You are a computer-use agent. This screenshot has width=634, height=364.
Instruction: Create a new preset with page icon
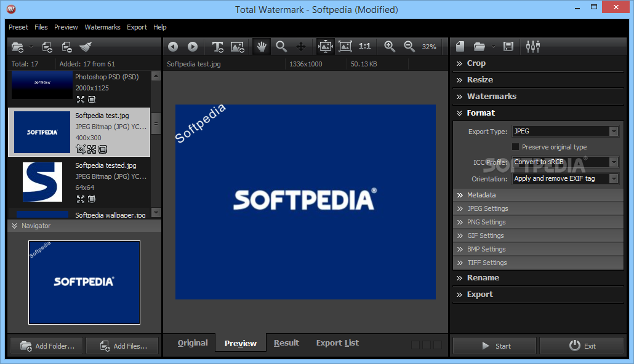click(x=460, y=47)
